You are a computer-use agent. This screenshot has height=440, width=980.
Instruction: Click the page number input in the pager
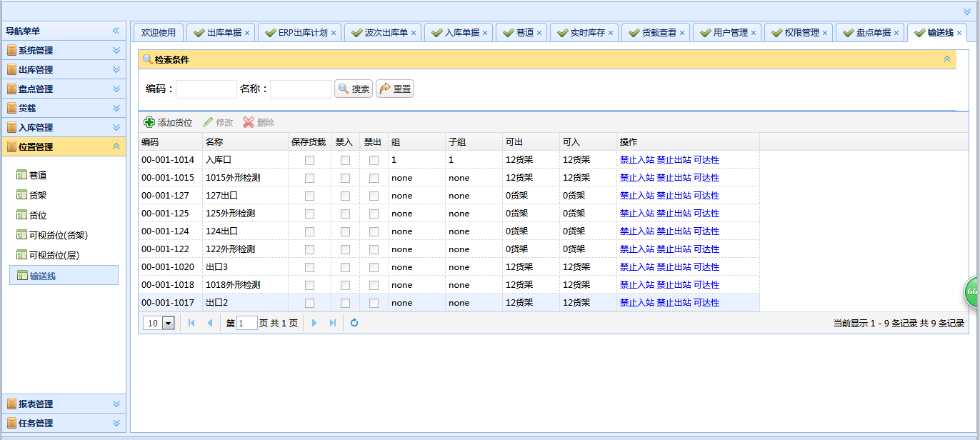247,324
